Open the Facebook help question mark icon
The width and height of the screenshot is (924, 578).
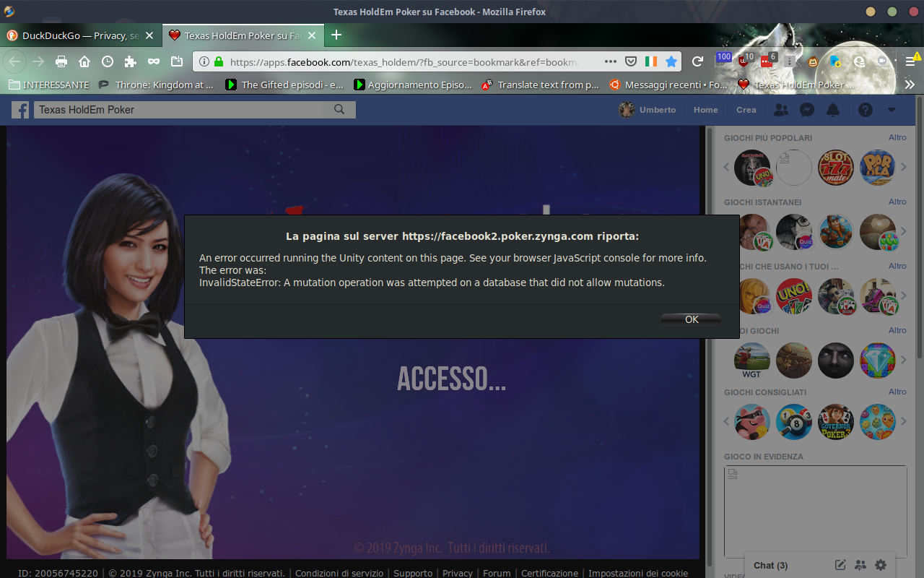tap(866, 110)
